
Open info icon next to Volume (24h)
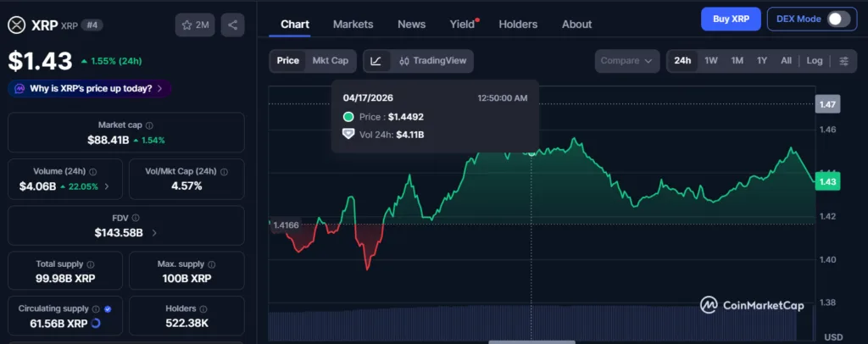93,172
